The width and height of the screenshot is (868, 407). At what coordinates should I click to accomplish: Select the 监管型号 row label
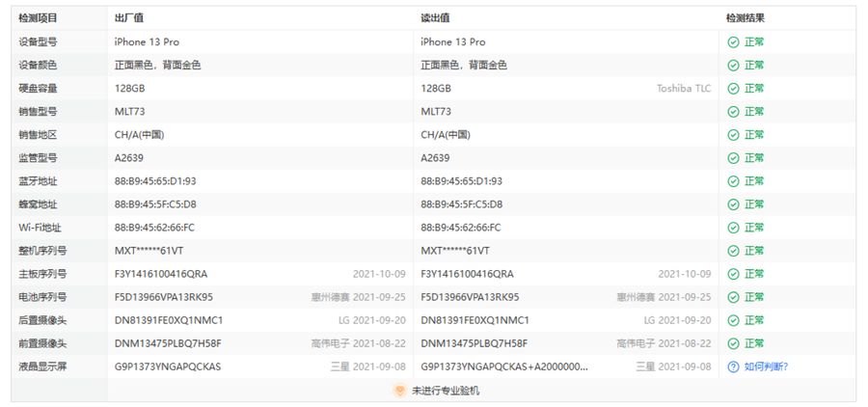click(x=38, y=158)
